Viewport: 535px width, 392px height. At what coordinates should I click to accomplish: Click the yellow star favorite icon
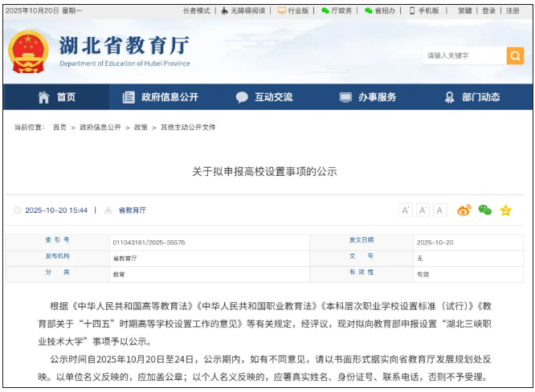pyautogui.click(x=505, y=210)
